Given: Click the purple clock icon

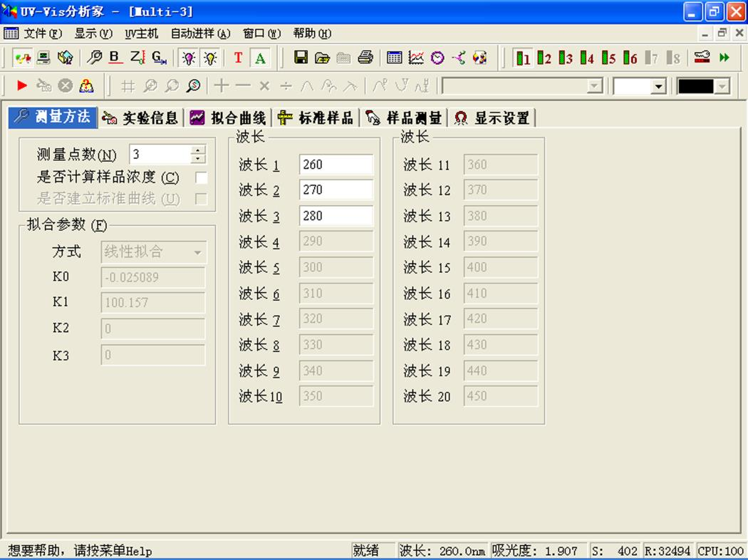Looking at the screenshot, I should pyautogui.click(x=437, y=58).
